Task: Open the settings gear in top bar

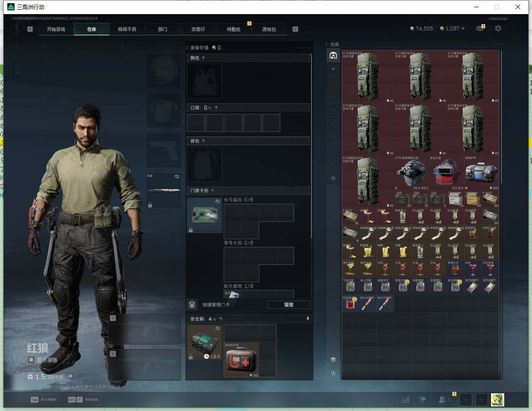Action: coord(498,29)
